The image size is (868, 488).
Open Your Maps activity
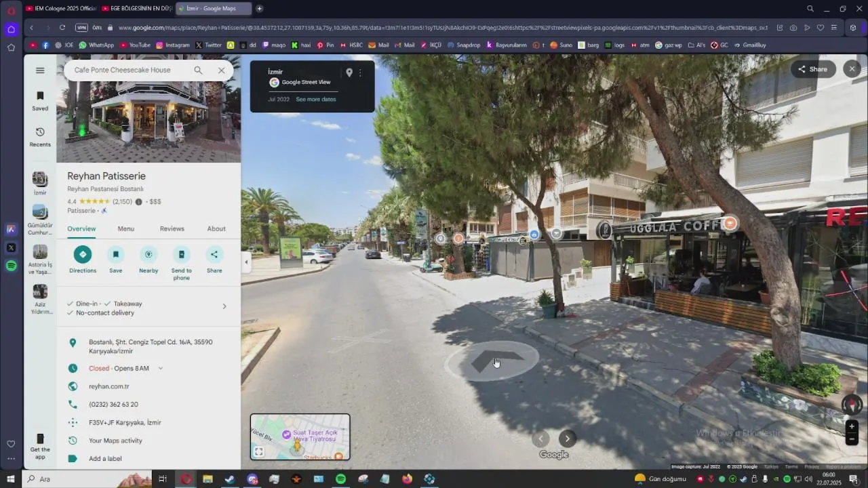coord(115,441)
